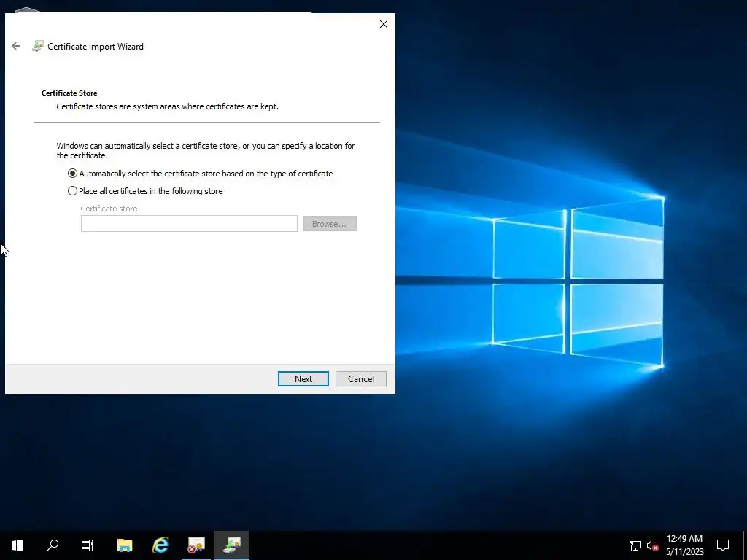Open the 12:49 AM clock calendar
Screen dimensions: 747x560
click(x=684, y=545)
